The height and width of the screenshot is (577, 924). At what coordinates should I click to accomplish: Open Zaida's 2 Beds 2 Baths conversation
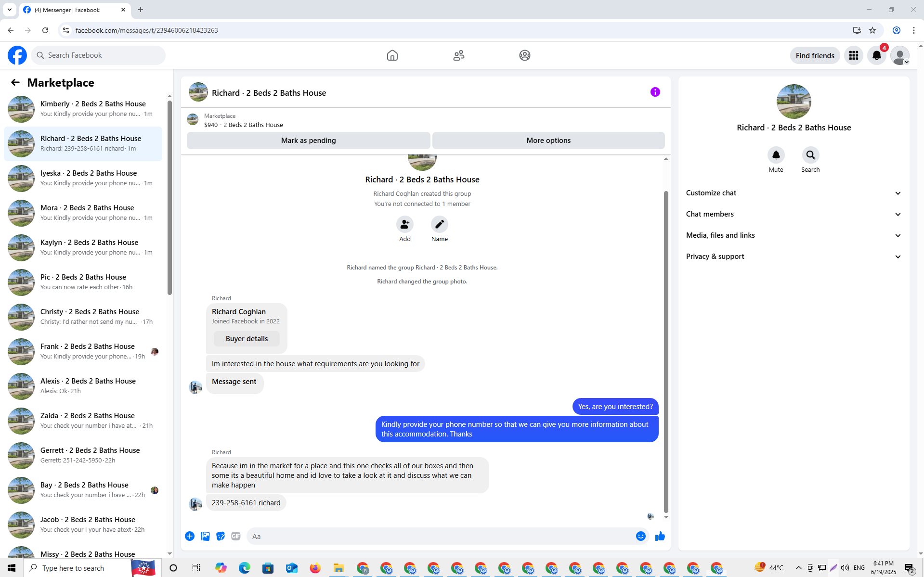tap(83, 421)
